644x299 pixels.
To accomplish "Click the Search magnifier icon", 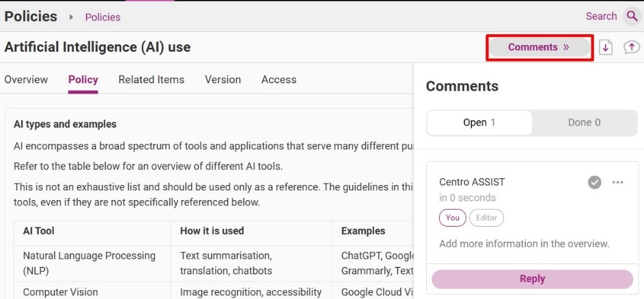I will [631, 16].
